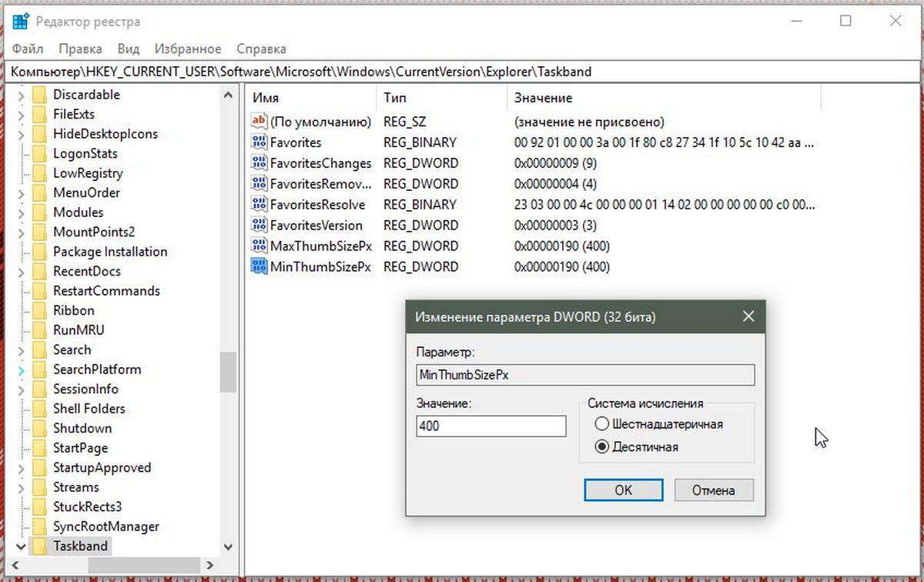Click the binary icon beside FavoritesResolve

tap(259, 205)
